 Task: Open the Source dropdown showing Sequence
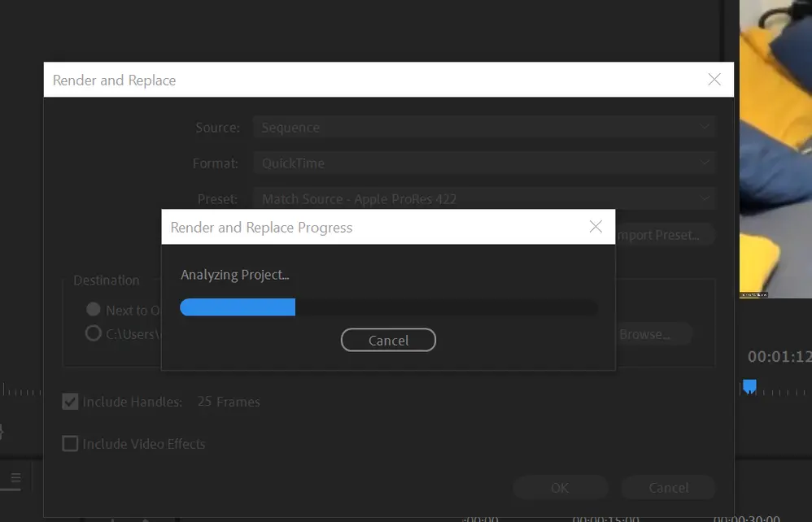click(483, 128)
